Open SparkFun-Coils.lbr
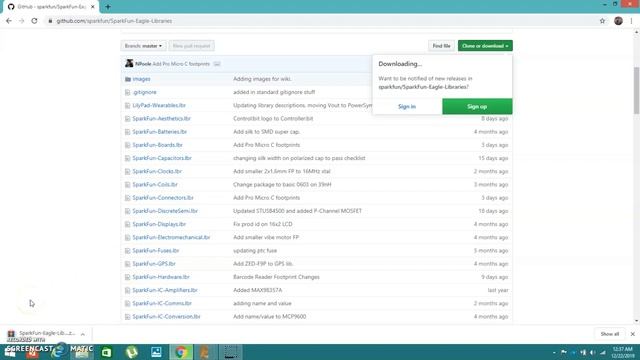Image resolution: width=640 pixels, height=360 pixels. point(155,184)
